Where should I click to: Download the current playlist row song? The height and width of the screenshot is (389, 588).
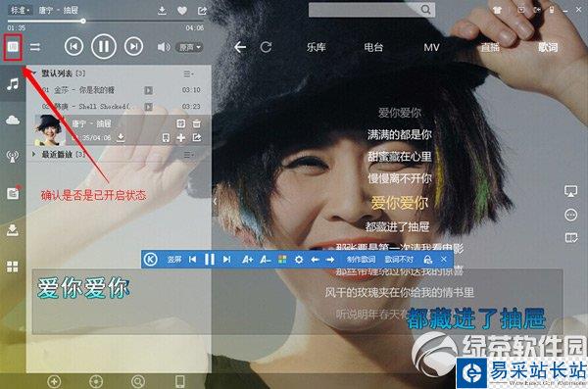121,138
